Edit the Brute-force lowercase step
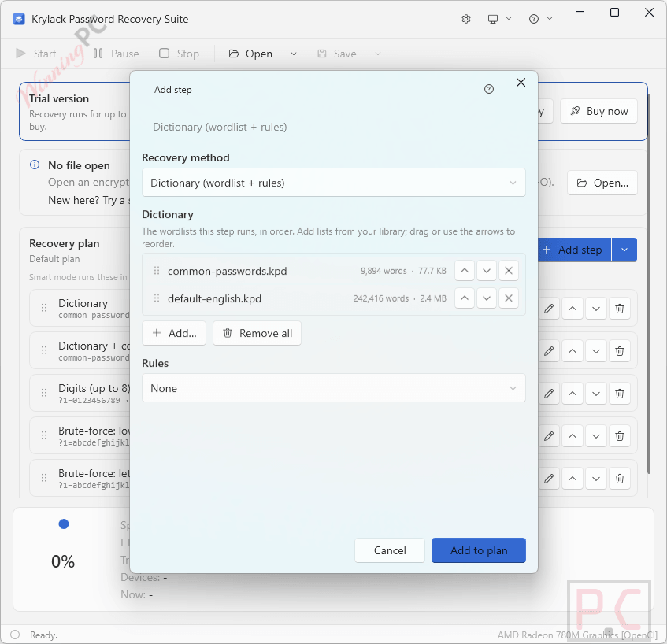This screenshot has width=667, height=644. (x=549, y=436)
